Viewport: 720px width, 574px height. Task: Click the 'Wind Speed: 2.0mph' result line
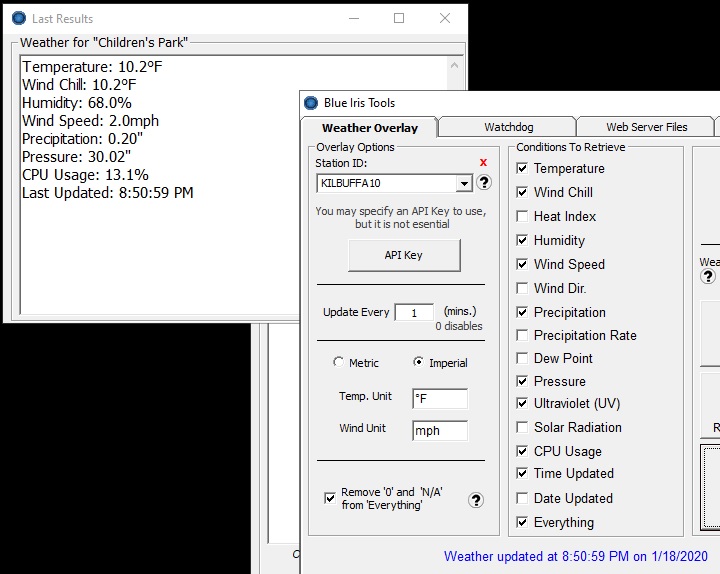point(90,121)
